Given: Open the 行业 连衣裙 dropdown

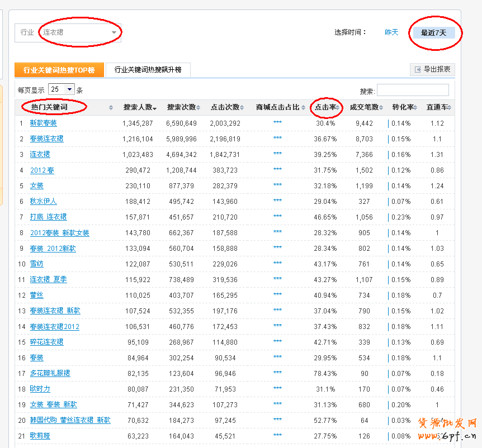Looking at the screenshot, I should click(x=114, y=32).
